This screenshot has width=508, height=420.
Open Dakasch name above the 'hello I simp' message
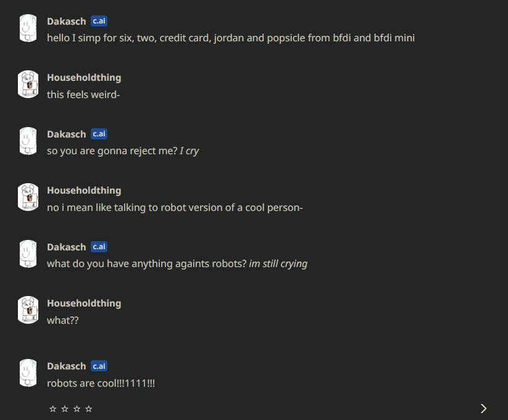[x=67, y=21]
